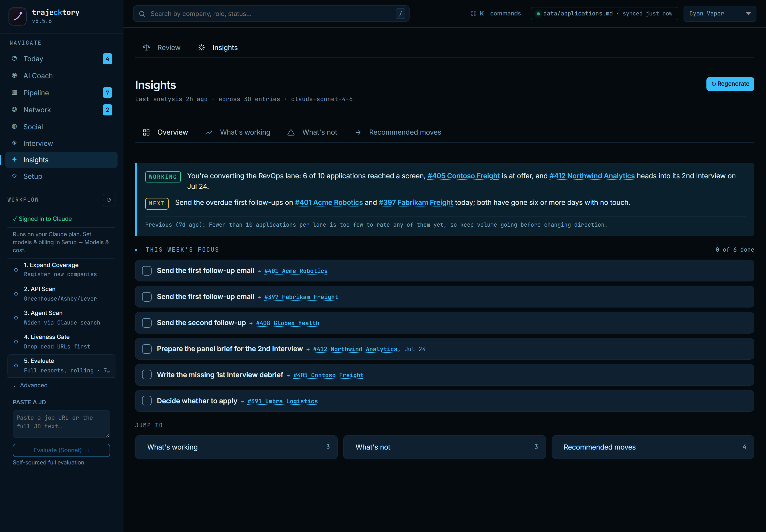Click the Overview grid icon
The image size is (766, 532).
(146, 132)
